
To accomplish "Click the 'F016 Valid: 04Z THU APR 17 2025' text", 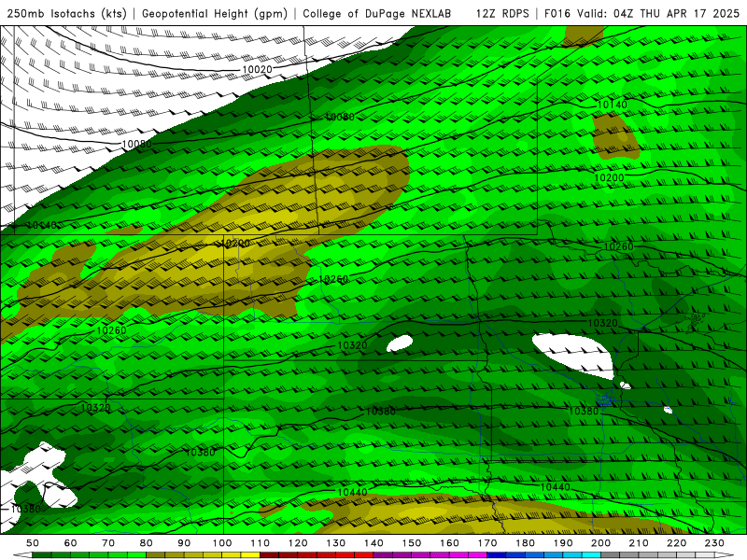I will (641, 14).
